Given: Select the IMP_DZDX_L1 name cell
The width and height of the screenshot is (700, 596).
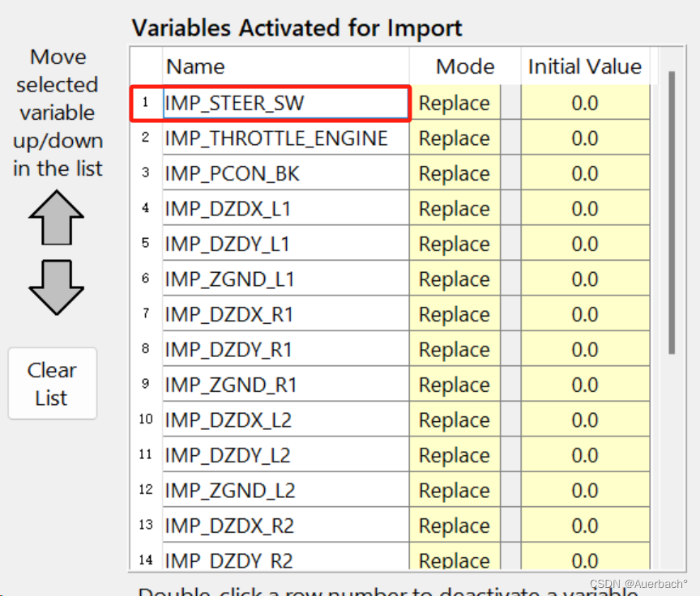Looking at the screenshot, I should (286, 208).
